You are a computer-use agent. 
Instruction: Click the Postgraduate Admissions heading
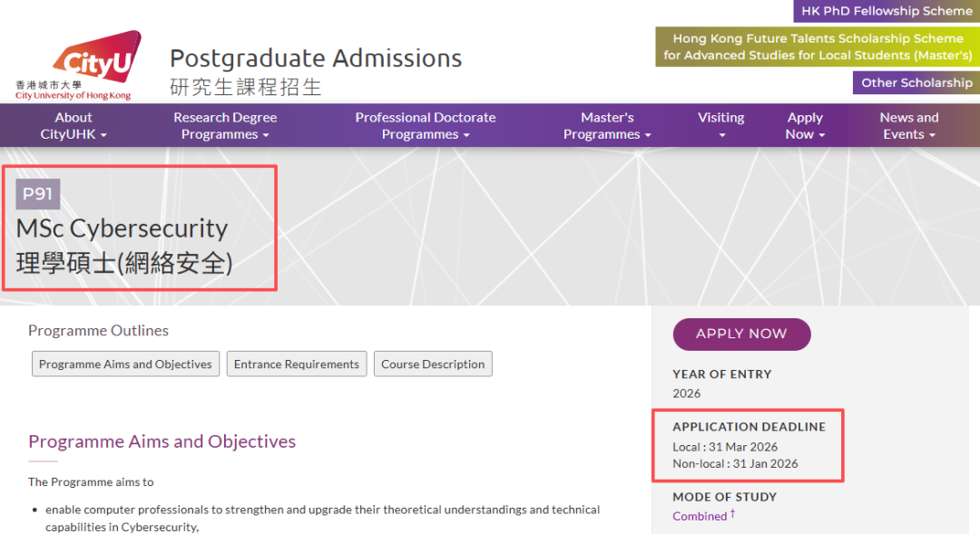(316, 58)
